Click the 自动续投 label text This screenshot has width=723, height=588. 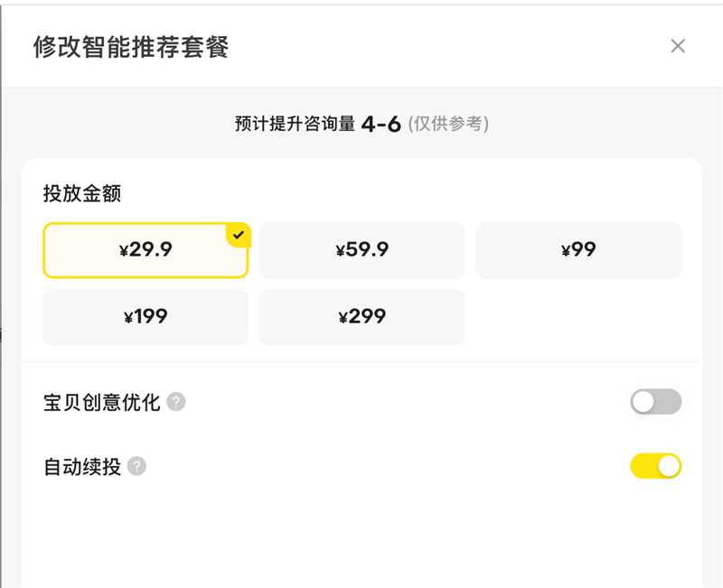(x=82, y=466)
